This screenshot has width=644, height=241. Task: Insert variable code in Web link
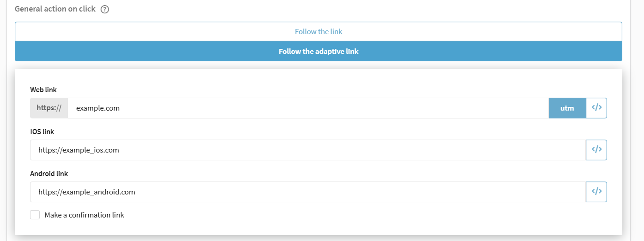click(x=596, y=108)
